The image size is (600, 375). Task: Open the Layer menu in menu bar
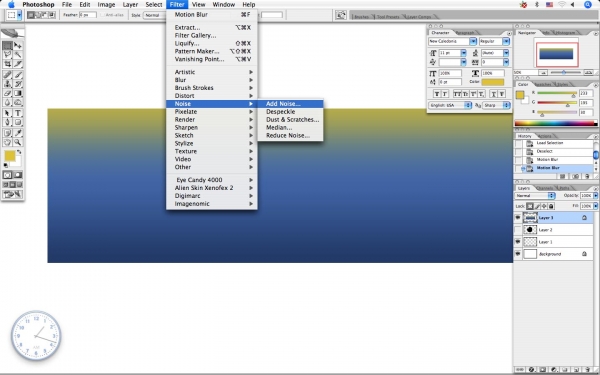click(x=130, y=5)
